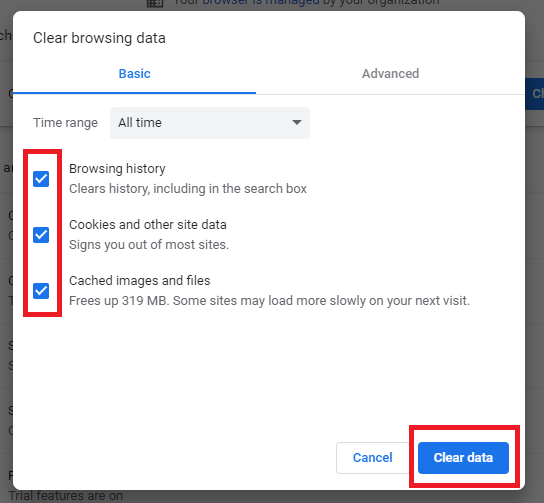Disable the Cached images and files checkbox

[41, 291]
